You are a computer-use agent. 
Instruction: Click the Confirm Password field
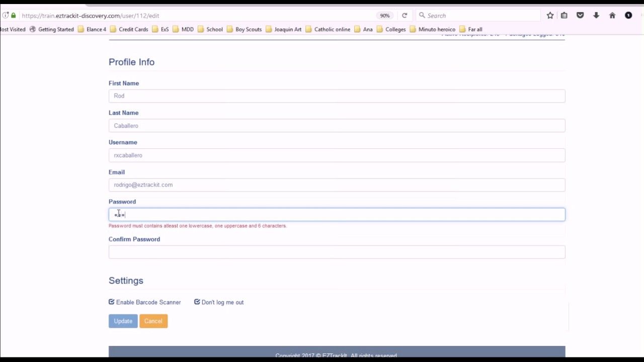(x=337, y=252)
